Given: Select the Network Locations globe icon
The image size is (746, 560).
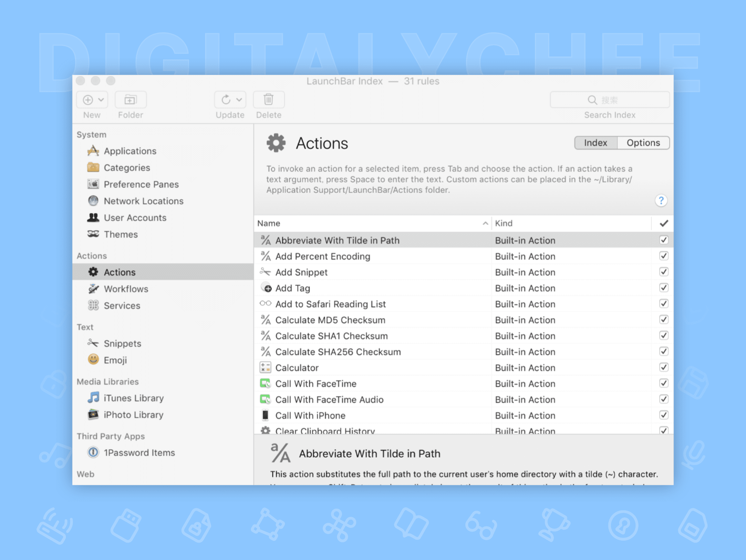Looking at the screenshot, I should pos(93,201).
